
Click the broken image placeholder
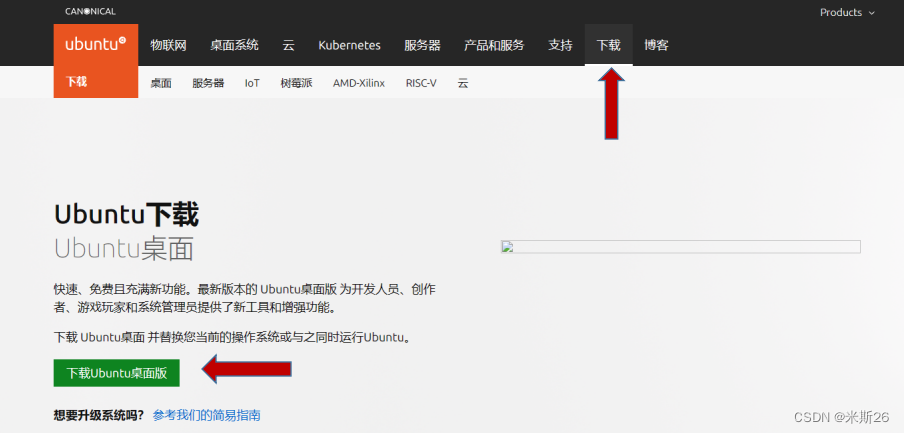(680, 247)
